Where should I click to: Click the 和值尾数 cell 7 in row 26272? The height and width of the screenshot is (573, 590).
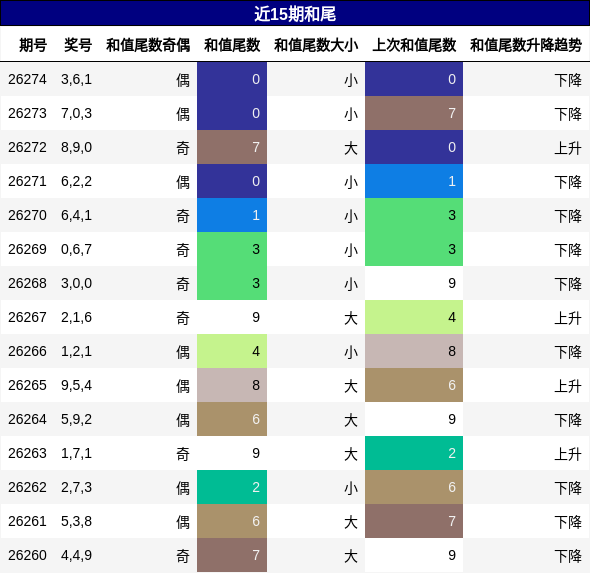[232, 147]
